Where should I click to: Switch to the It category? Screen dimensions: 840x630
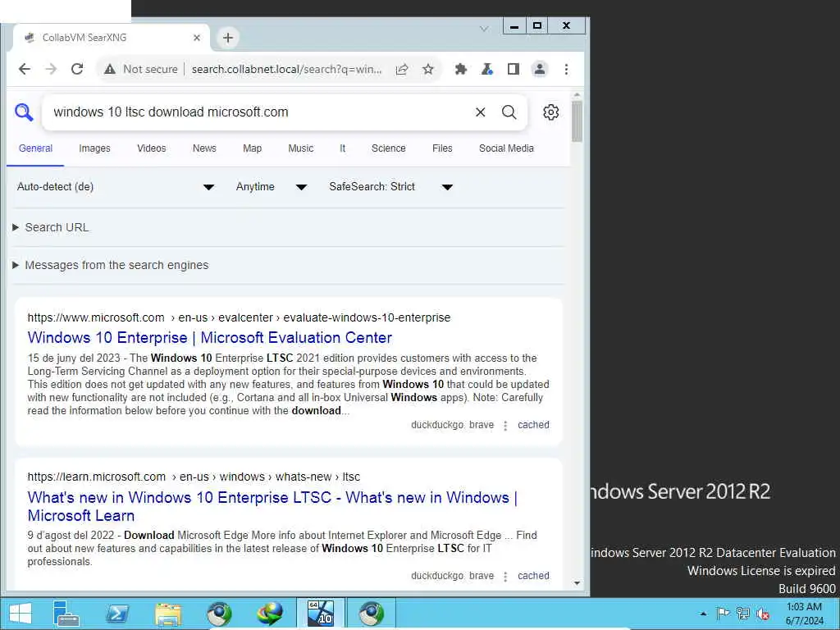pos(342,148)
